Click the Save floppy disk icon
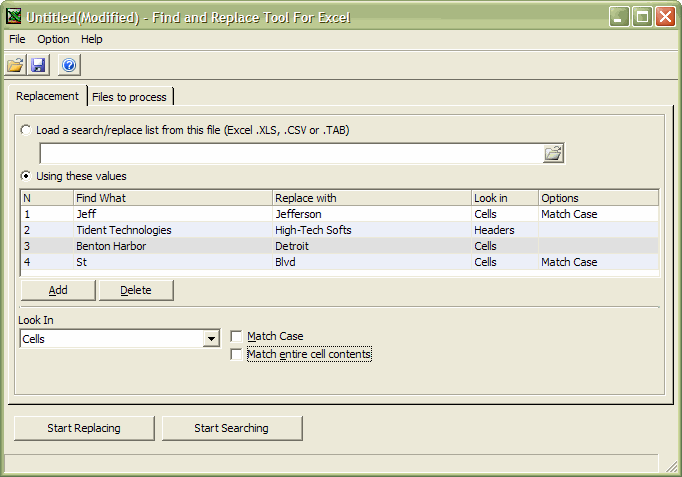This screenshot has height=477, width=682. pos(39,66)
